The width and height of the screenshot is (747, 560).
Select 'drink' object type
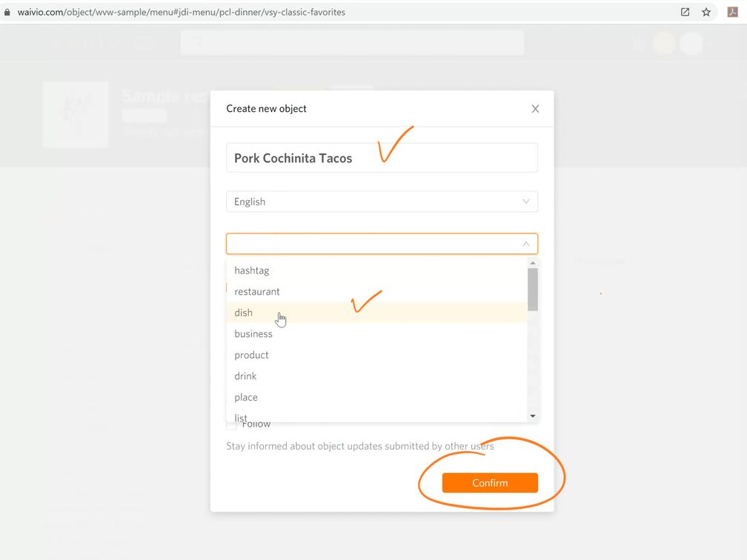click(245, 376)
